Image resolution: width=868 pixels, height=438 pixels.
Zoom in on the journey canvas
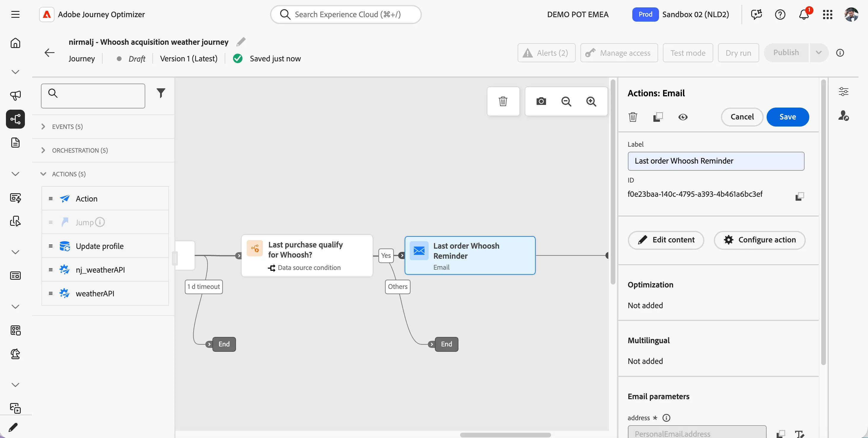(x=591, y=101)
